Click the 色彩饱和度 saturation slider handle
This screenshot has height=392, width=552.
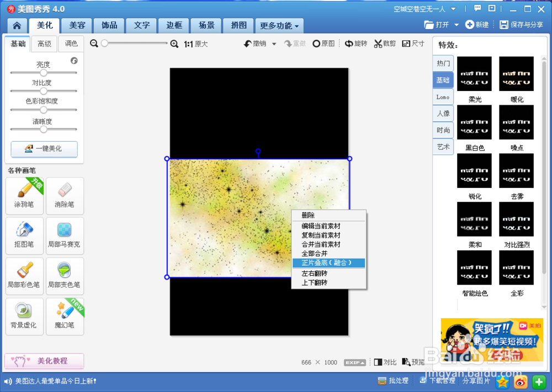click(x=43, y=110)
